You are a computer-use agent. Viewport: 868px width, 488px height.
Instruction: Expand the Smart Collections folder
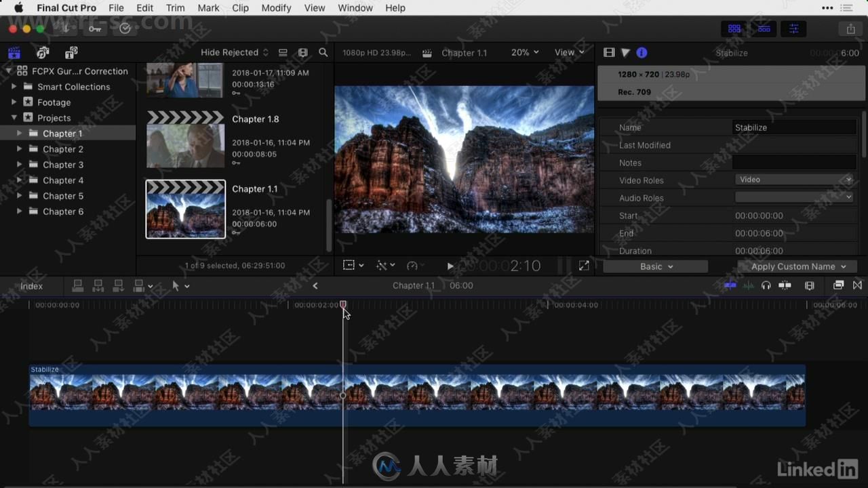click(14, 87)
